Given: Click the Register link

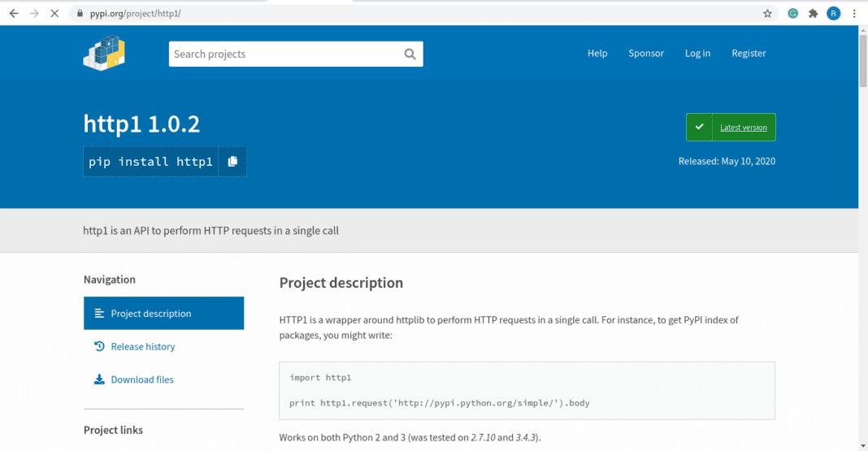Looking at the screenshot, I should point(749,54).
